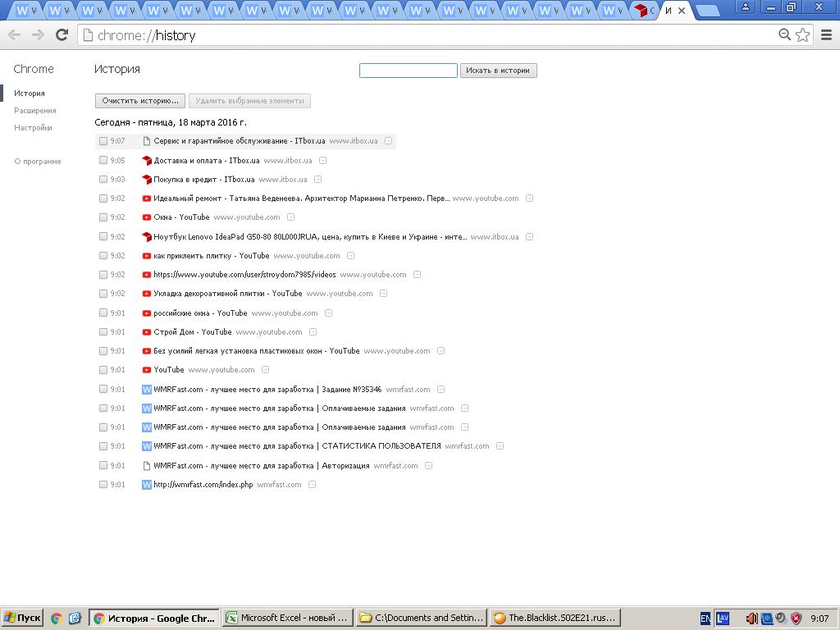Click the ITbox favicon of 'Ноутбук Lenovo IdeaPad' entry

coord(147,237)
